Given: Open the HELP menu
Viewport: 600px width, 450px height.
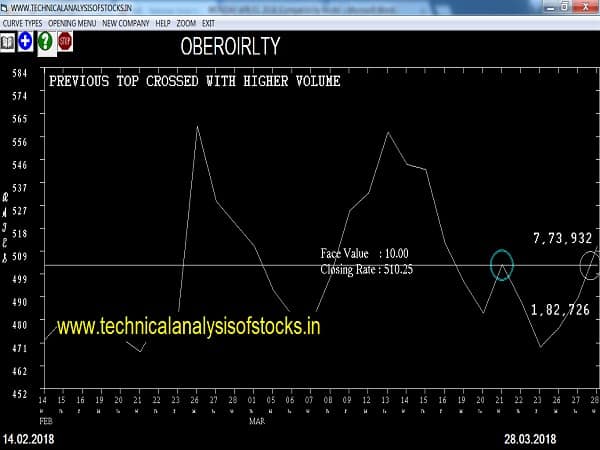Looking at the screenshot, I should click(163, 22).
